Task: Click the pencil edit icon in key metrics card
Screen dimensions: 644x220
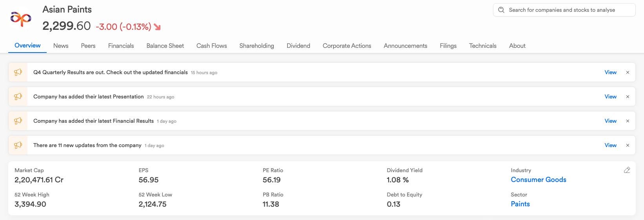Action: [627, 170]
